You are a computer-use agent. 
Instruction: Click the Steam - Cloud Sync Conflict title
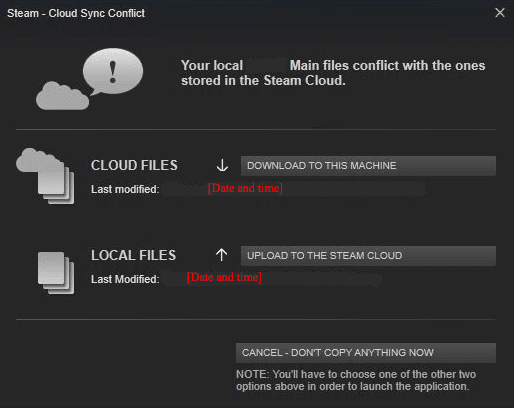click(x=76, y=13)
